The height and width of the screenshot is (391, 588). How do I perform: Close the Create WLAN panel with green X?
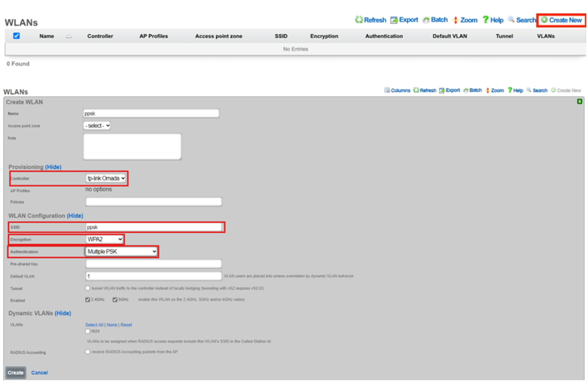580,102
